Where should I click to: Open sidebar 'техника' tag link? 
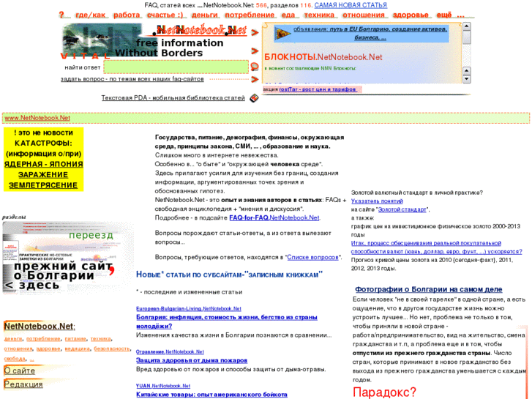click(x=101, y=338)
